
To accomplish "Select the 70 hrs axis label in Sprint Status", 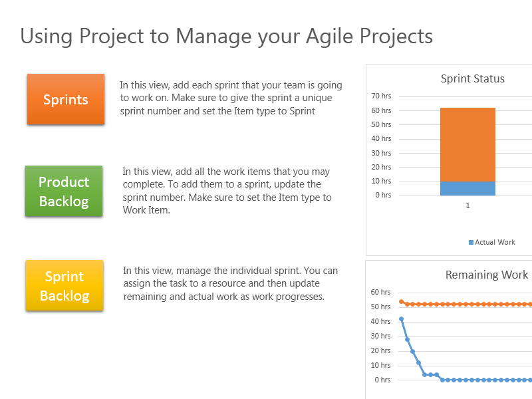I will coord(381,96).
